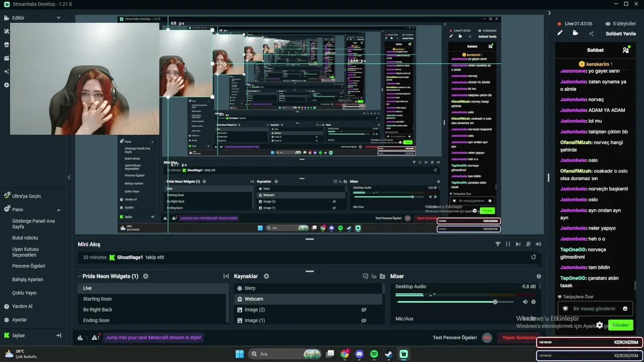Mute event sounds in Mini Akış
This screenshot has height=362, width=644.
[x=528, y=244]
